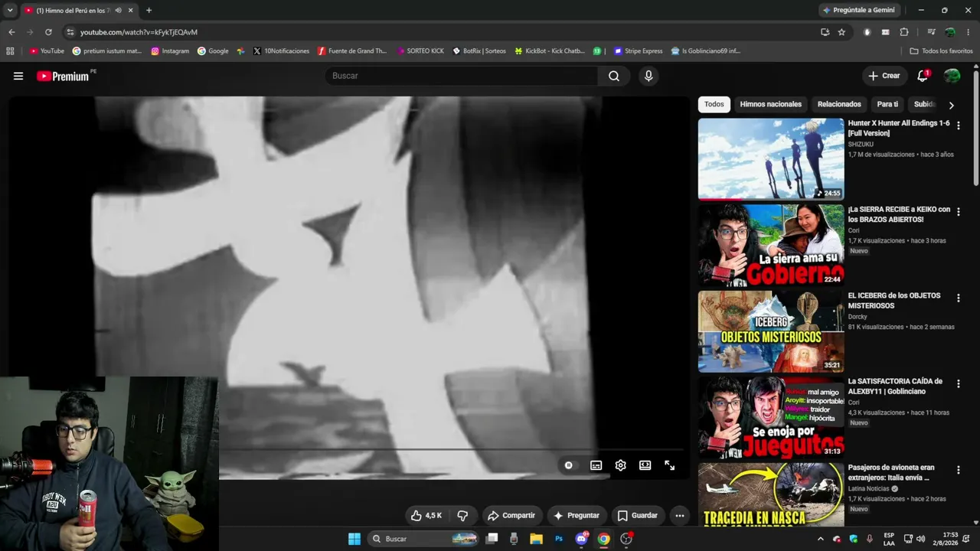Open the SORTEO KICK bookmark
Image resolution: width=980 pixels, height=551 pixels.
pos(420,51)
